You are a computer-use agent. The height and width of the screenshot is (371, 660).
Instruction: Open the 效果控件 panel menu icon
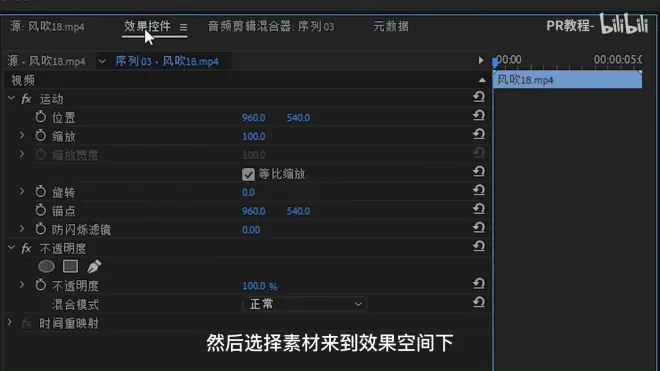pos(184,27)
